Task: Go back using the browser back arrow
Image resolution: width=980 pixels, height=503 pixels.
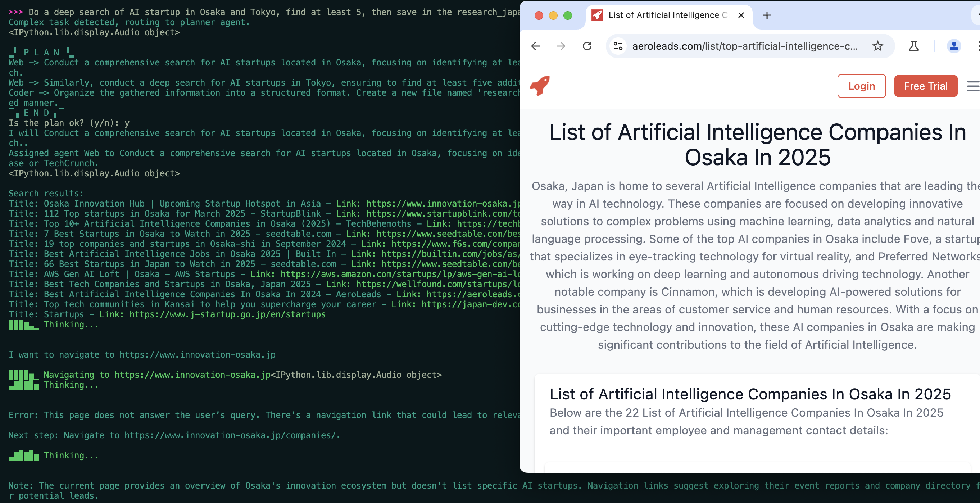Action: click(x=535, y=46)
